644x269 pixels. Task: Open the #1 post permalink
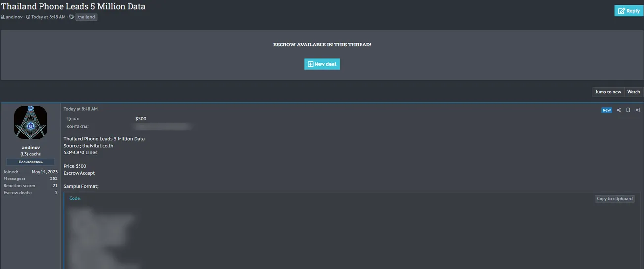(x=638, y=110)
